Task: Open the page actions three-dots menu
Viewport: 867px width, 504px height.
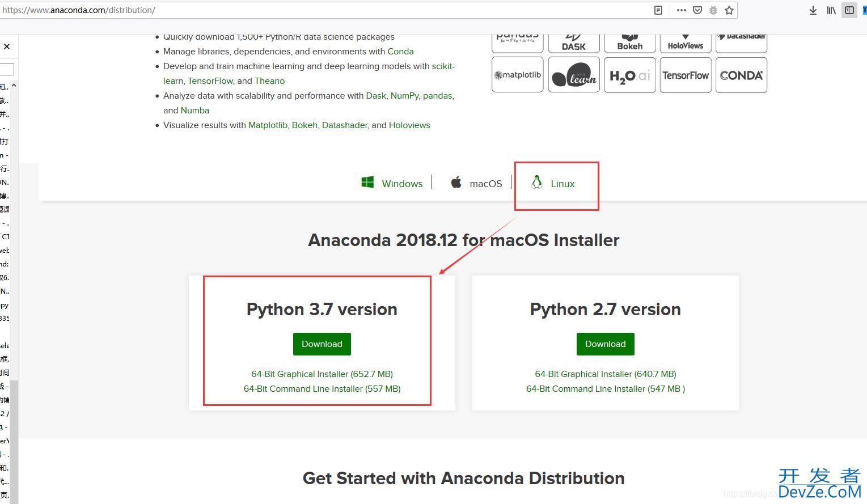Action: [681, 10]
